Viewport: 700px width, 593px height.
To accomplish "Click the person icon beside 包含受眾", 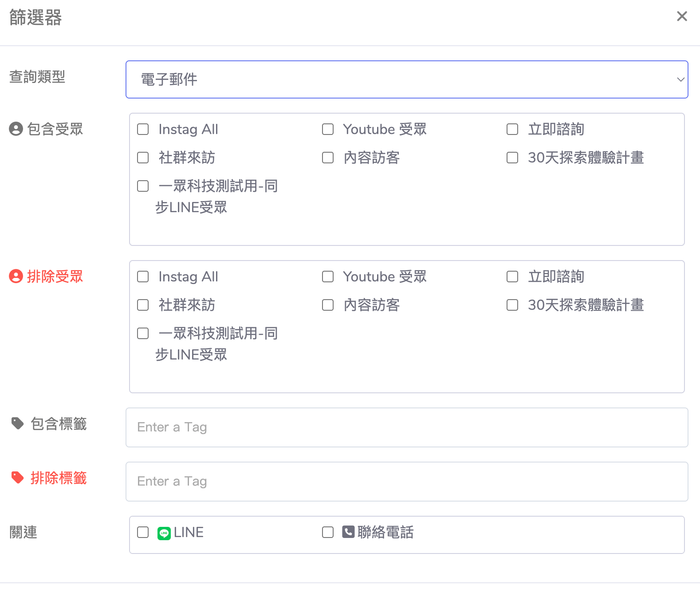I will point(16,129).
